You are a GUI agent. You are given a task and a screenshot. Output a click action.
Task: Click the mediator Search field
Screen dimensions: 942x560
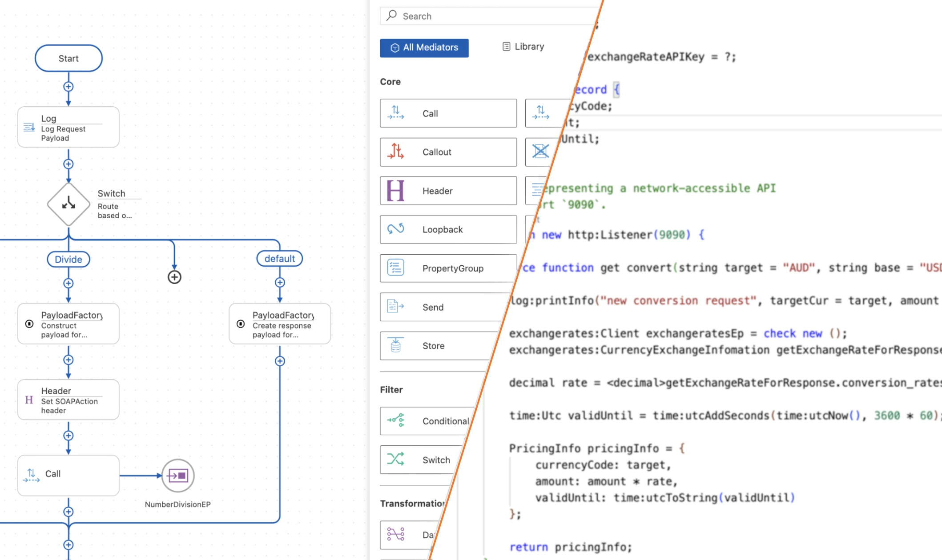[489, 16]
